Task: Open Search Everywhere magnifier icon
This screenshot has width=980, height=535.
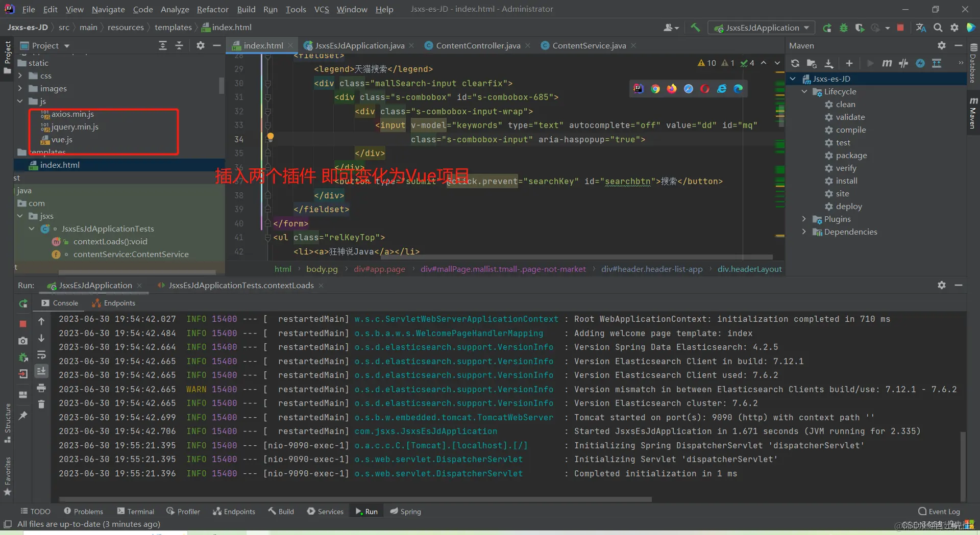Action: click(x=938, y=28)
